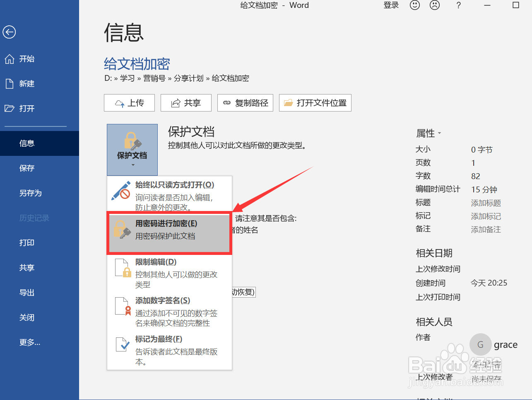This screenshot has height=400, width=532.
Task: Open the 打印 sidebar item
Action: coord(39,243)
